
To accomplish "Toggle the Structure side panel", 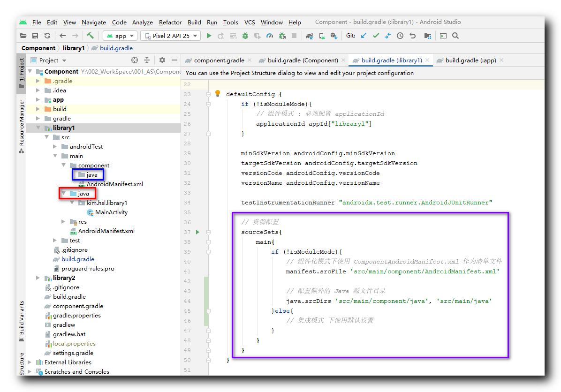I will click(x=22, y=364).
